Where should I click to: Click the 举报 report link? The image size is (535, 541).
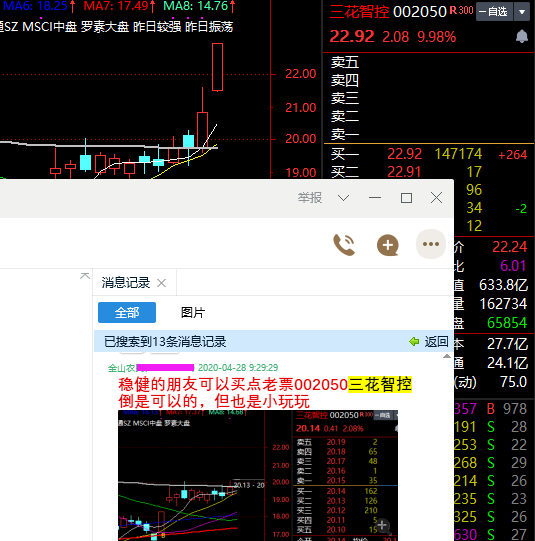(x=310, y=198)
